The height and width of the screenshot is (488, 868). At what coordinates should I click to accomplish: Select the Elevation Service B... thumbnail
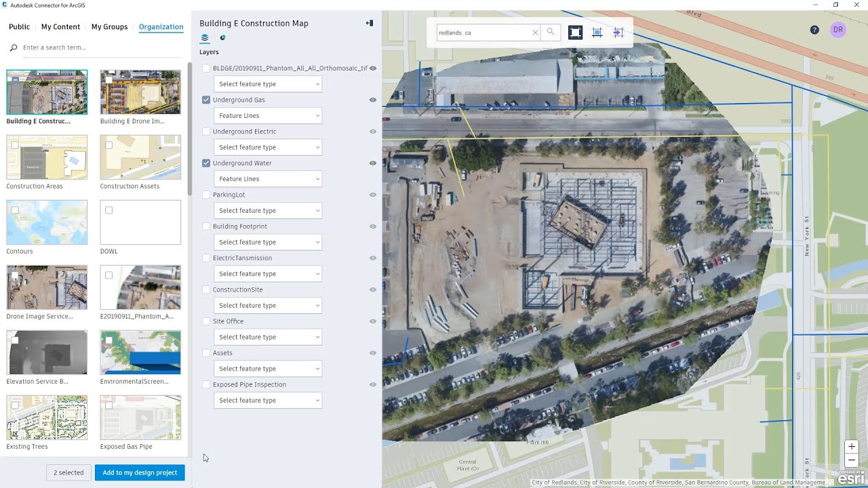coord(47,352)
